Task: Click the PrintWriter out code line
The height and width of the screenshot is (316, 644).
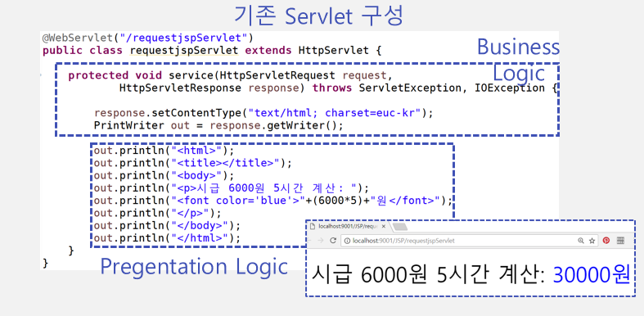Action: pyautogui.click(x=218, y=125)
